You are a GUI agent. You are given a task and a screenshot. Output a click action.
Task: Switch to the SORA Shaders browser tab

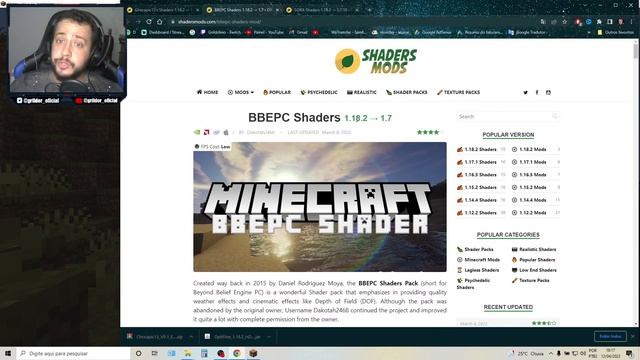[x=322, y=10]
